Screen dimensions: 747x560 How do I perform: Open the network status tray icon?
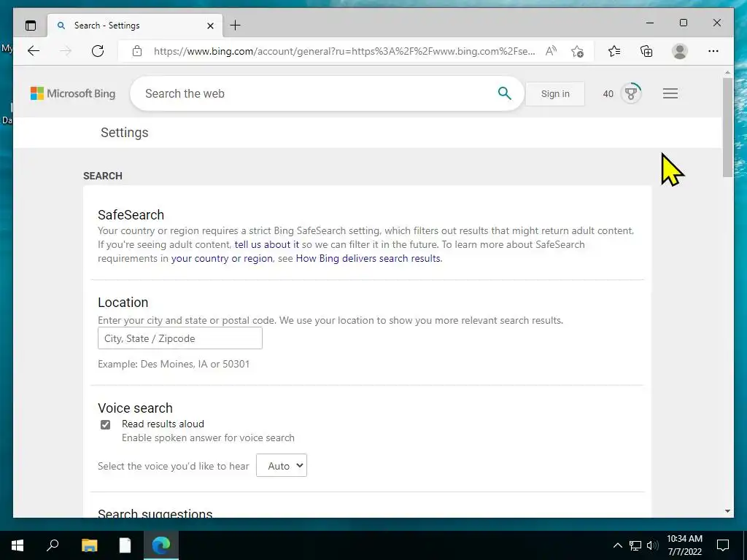click(x=635, y=545)
